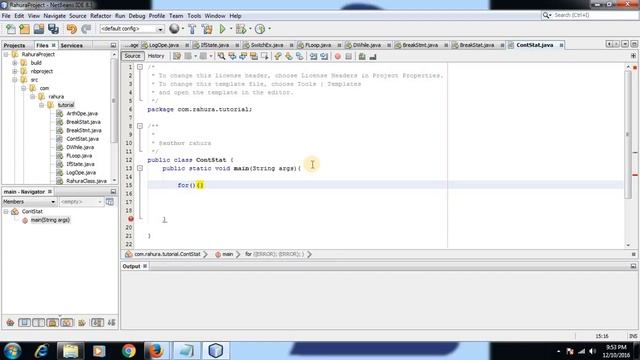Image resolution: width=640 pixels, height=360 pixels.
Task: Toggle Show Inherited Members in Navigator
Action: click(10, 323)
